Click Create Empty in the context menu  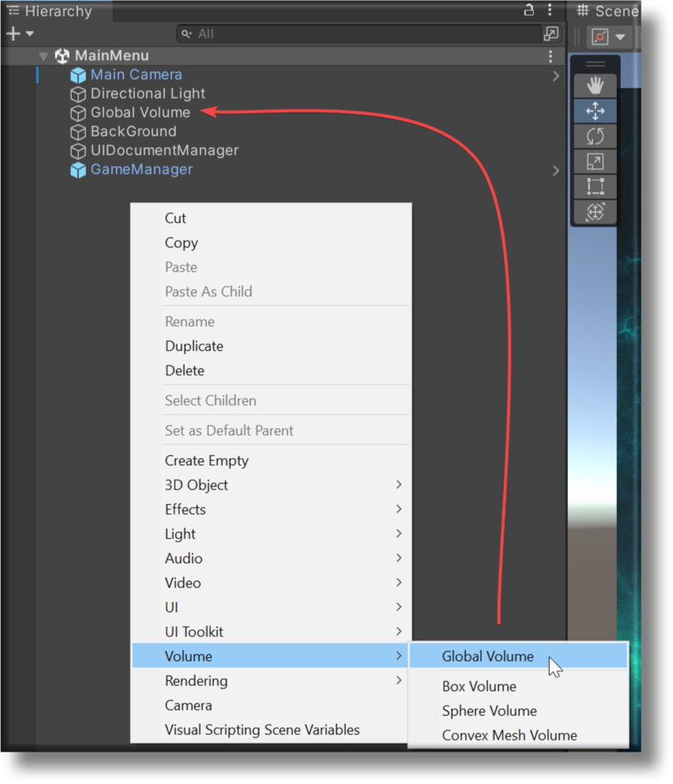pyautogui.click(x=206, y=460)
